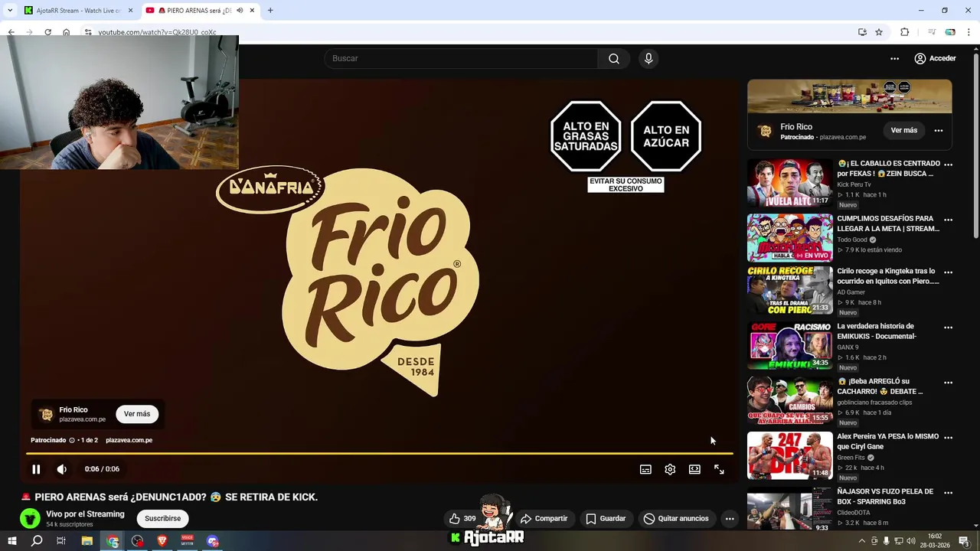Screen dimensions: 980x551
Task: Open options menu for Beba ARREGLÓ video
Action: point(948,383)
